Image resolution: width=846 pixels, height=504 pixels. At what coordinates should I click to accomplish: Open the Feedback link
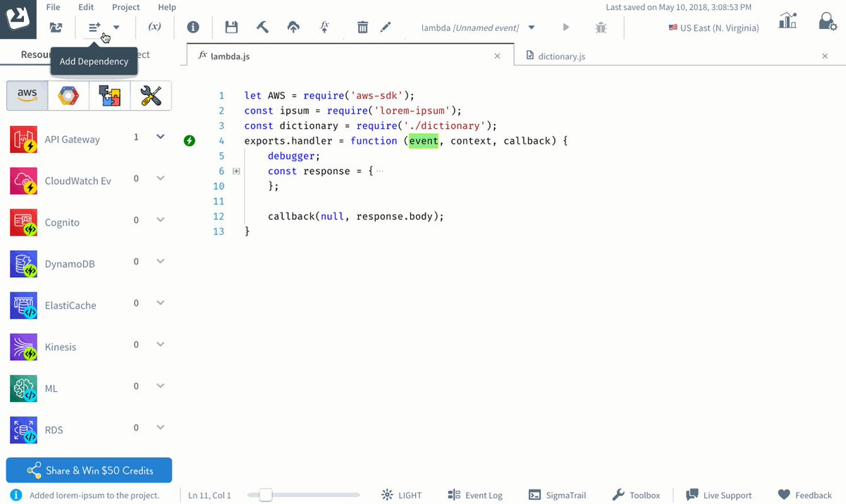coord(804,495)
